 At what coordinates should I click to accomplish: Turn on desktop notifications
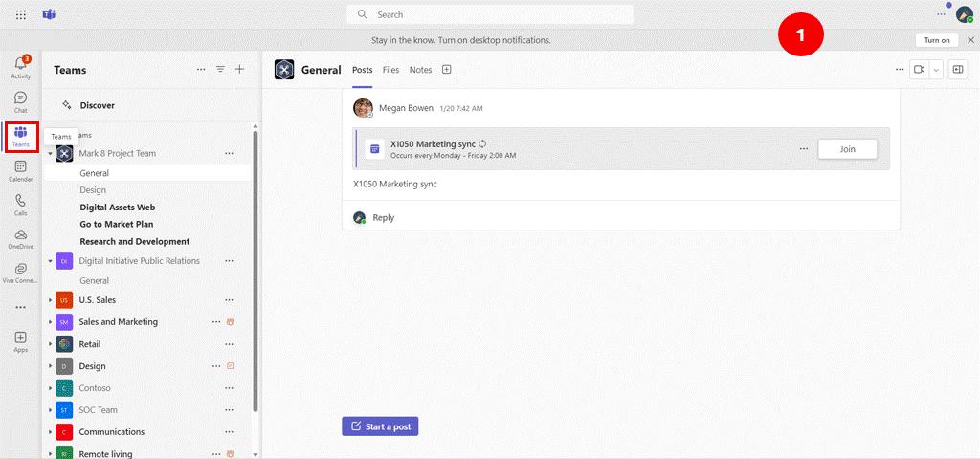coord(937,40)
